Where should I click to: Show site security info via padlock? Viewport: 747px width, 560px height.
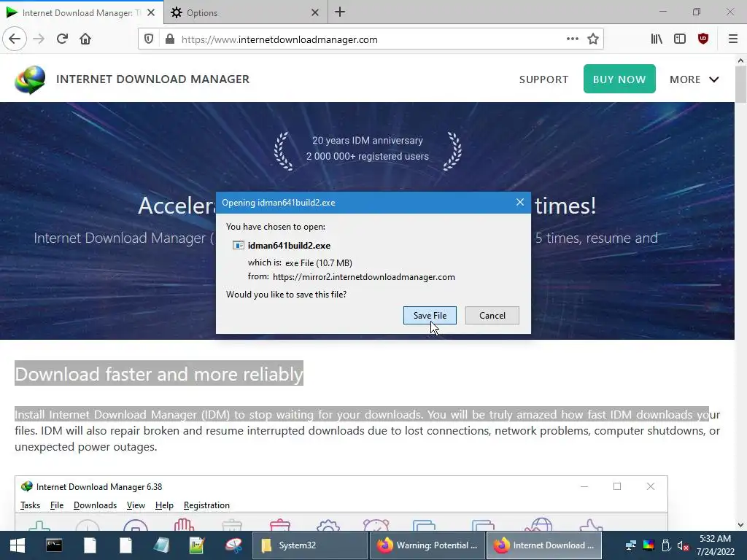pos(169,39)
